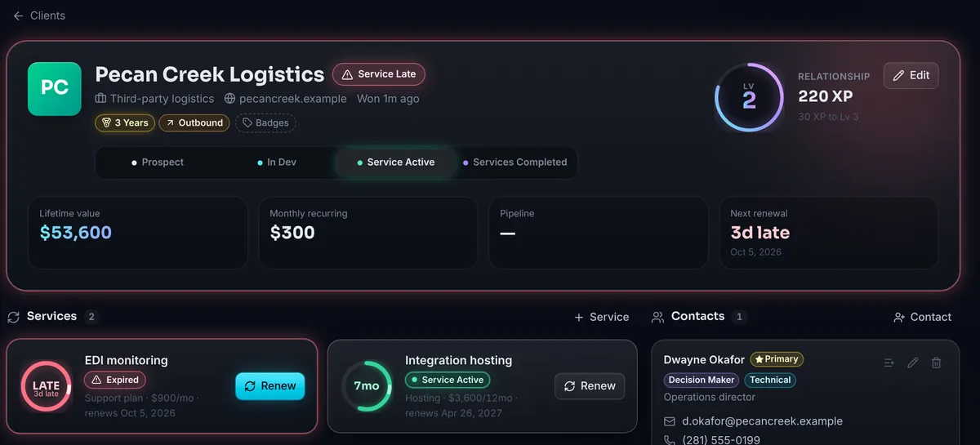The width and height of the screenshot is (980, 445).
Task: Open the Integration hosting service title
Action: pyautogui.click(x=459, y=360)
